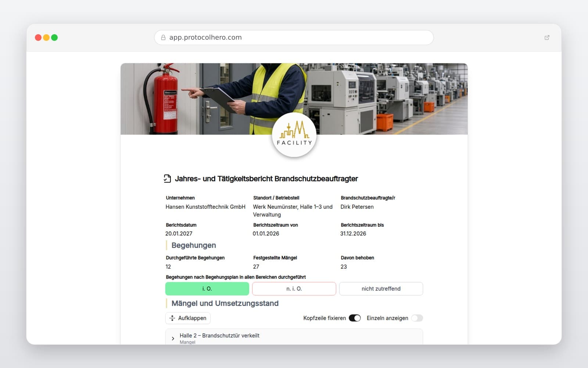Click the Durchgeführte Begehungen value 12
The height and width of the screenshot is (368, 588).
pos(168,267)
